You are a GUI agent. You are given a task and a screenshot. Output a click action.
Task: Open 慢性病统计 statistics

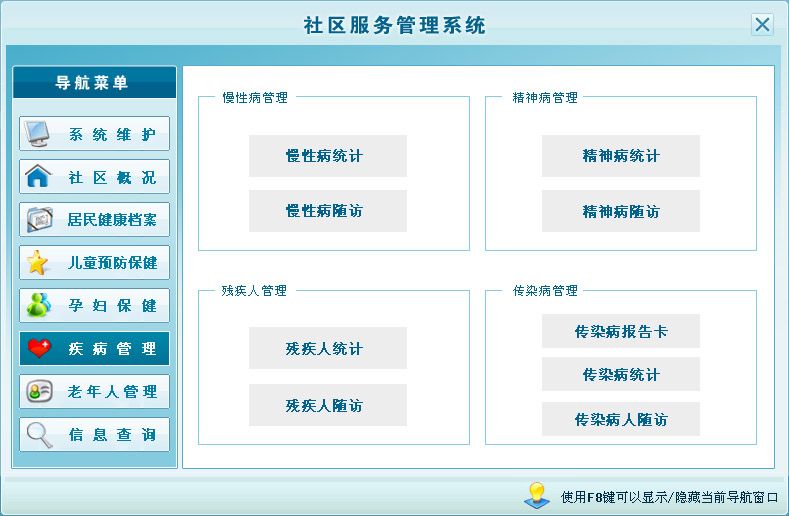328,156
